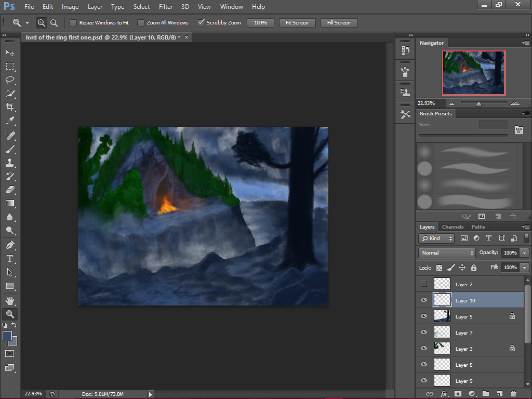This screenshot has width=532, height=399.
Task: Open the layer filter Kind dropdown
Action: (x=436, y=238)
